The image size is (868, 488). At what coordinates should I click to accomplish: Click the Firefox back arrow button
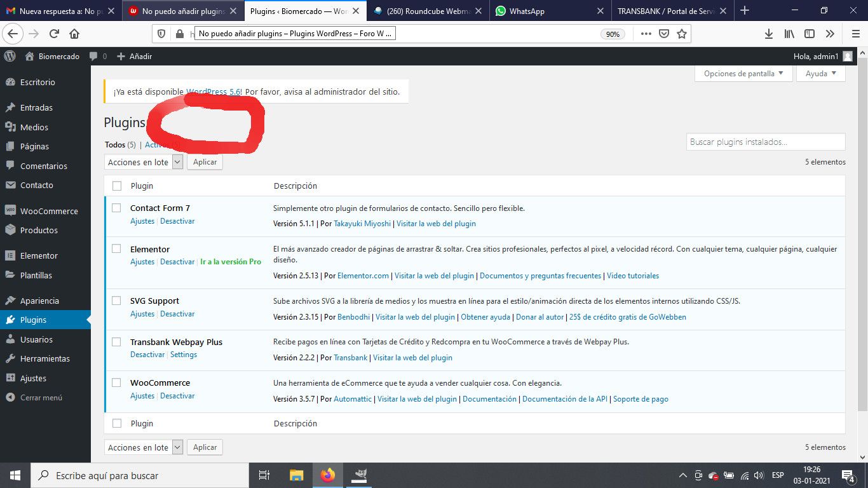13,34
